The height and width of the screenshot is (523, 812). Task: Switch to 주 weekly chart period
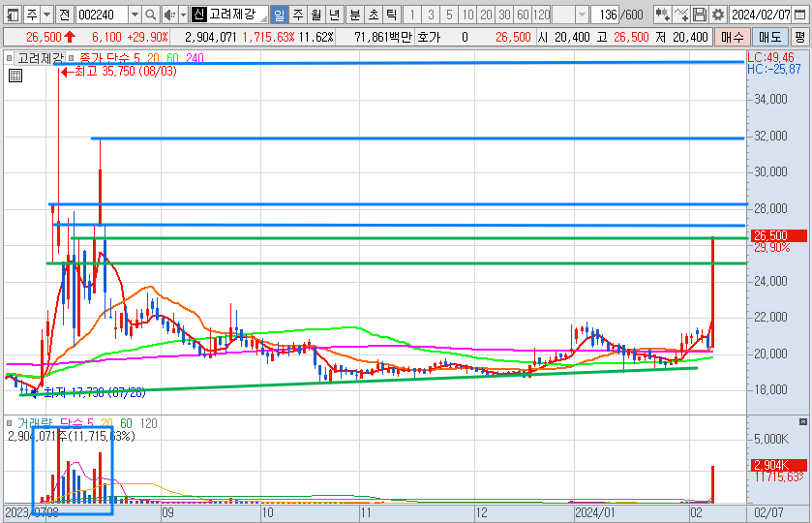[x=298, y=15]
